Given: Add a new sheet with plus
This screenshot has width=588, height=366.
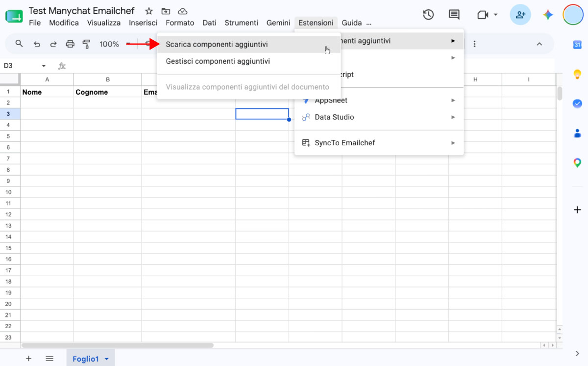Looking at the screenshot, I should pos(28,359).
